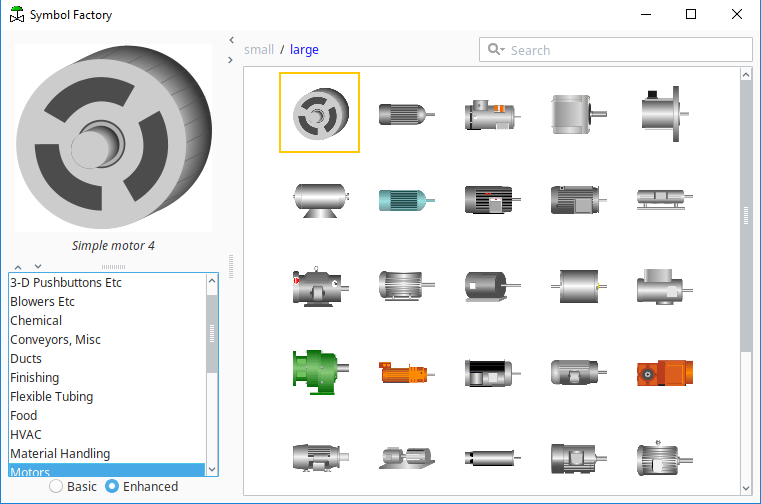Image resolution: width=761 pixels, height=504 pixels.
Task: Click the large Simple motor 4 preview
Action: click(x=114, y=137)
